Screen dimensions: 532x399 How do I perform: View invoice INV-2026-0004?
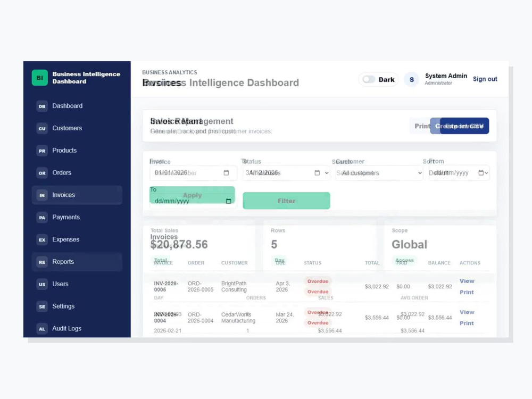coord(467,312)
